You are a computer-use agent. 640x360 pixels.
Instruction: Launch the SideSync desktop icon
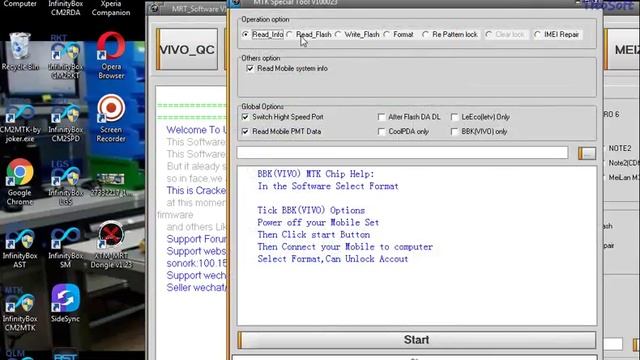(x=65, y=304)
